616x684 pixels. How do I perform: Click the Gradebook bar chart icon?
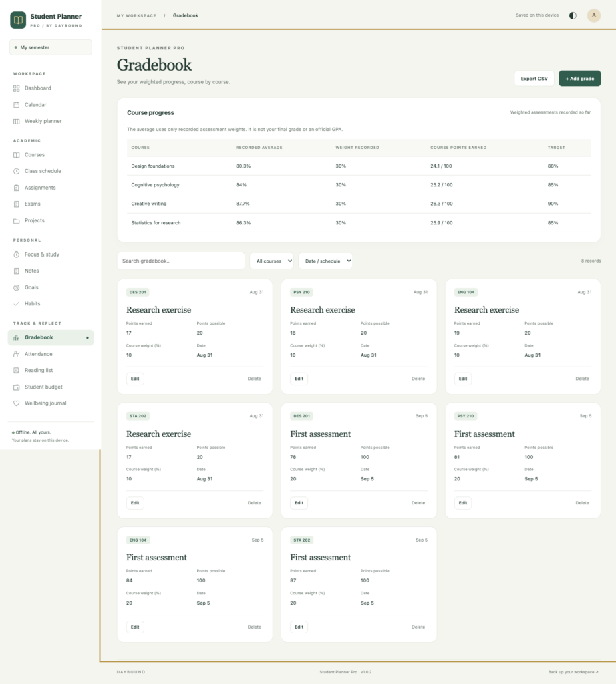17,337
